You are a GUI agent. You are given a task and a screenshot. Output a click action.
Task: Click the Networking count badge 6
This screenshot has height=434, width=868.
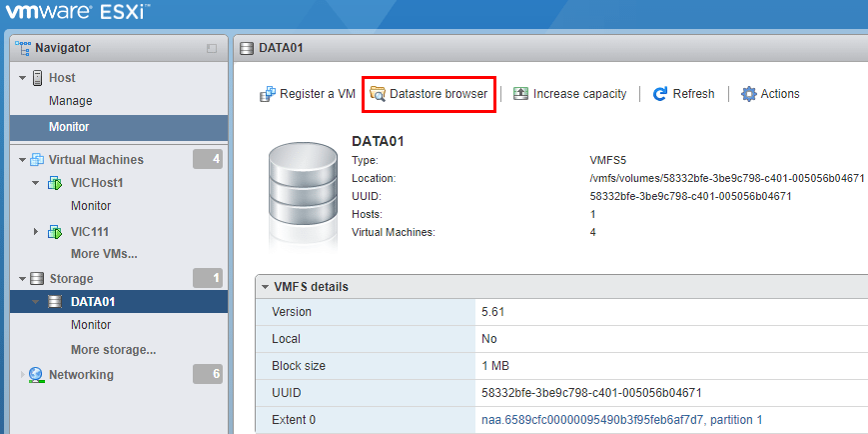pyautogui.click(x=208, y=374)
